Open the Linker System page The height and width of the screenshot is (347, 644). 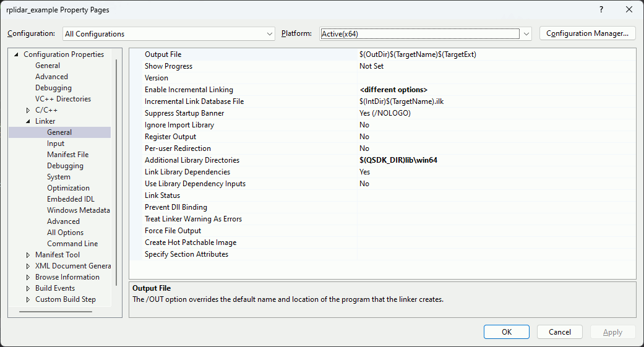tap(59, 176)
